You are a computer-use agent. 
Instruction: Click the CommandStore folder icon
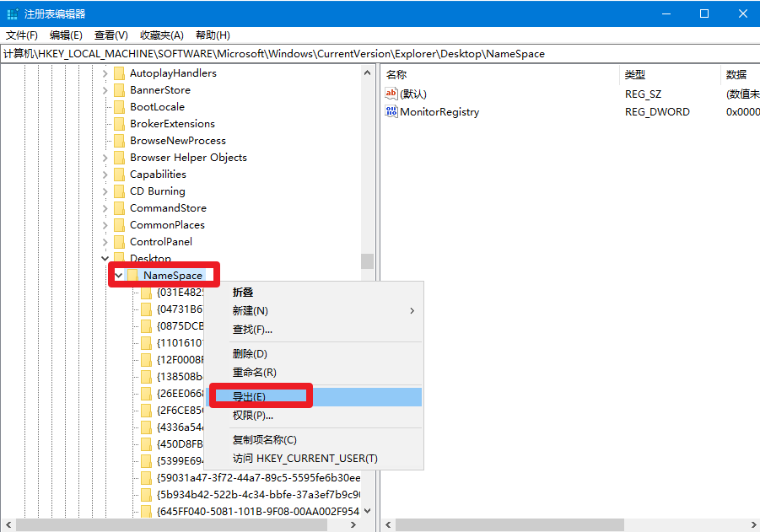[x=119, y=208]
